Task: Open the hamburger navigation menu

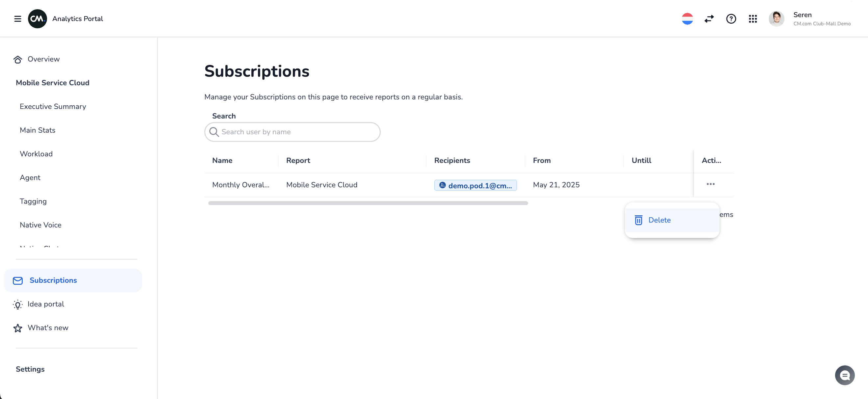Action: [17, 19]
